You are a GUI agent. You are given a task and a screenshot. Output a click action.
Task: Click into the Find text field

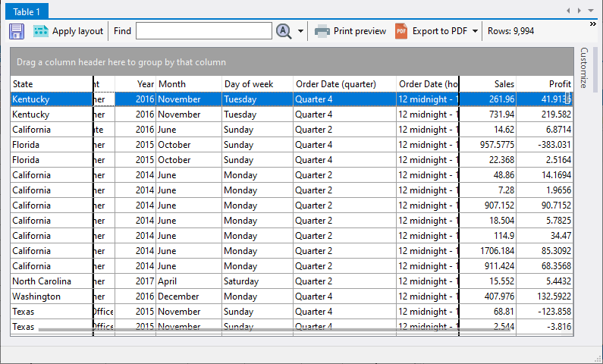pyautogui.click(x=203, y=31)
